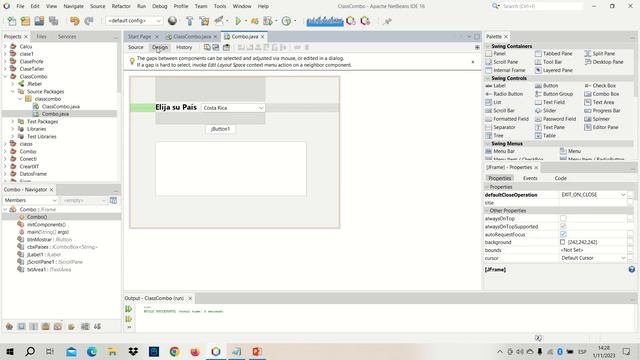Screen dimensions: 640x360
Task: Toggle the alwaysOnTop checkbox
Action: pos(563,218)
